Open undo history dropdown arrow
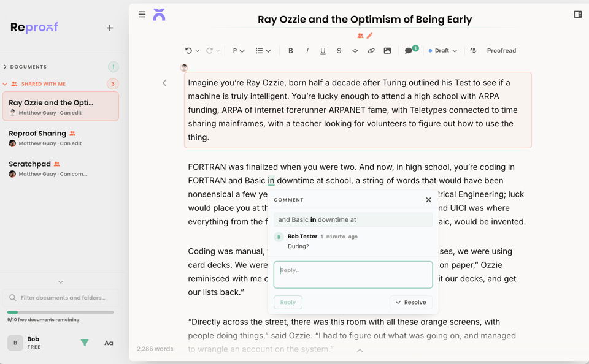Viewport: 589px width, 364px height. (197, 51)
